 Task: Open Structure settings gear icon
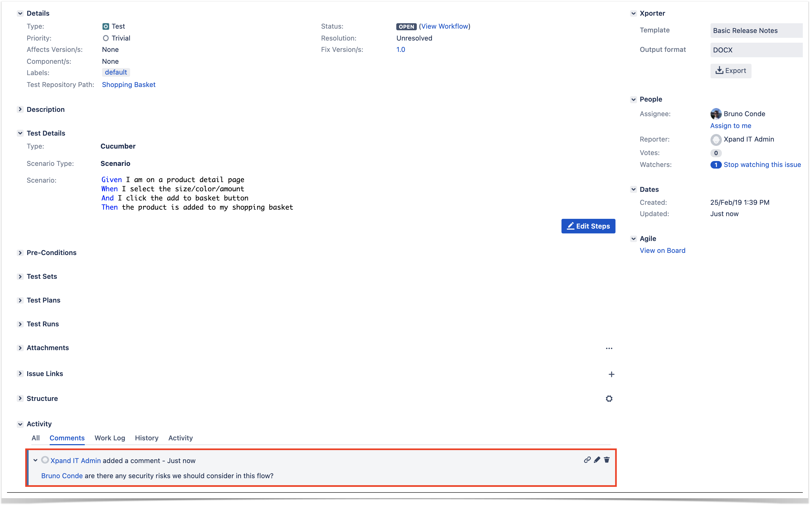tap(609, 399)
